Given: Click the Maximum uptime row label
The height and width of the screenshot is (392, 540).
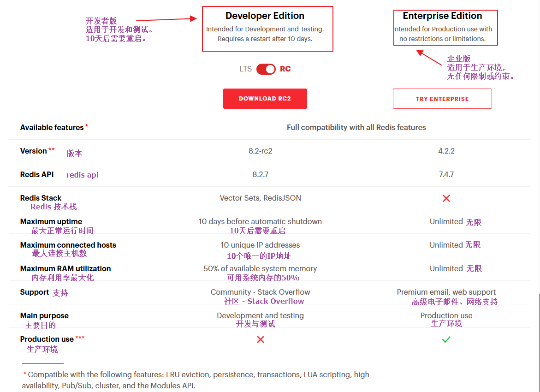Looking at the screenshot, I should click(x=51, y=221).
